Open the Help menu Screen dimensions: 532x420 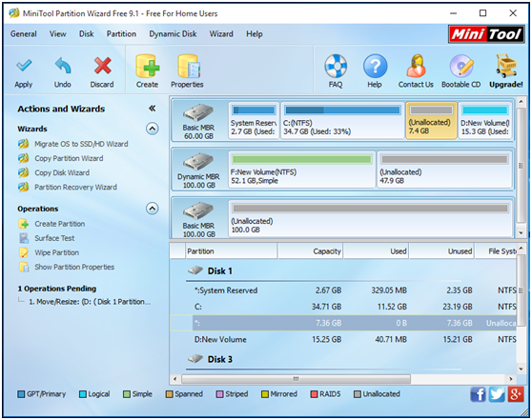(255, 34)
